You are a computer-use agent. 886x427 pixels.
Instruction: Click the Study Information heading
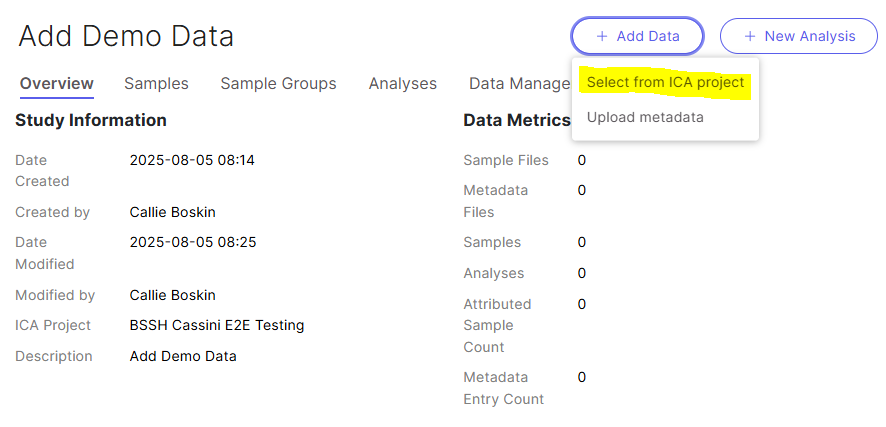point(91,120)
